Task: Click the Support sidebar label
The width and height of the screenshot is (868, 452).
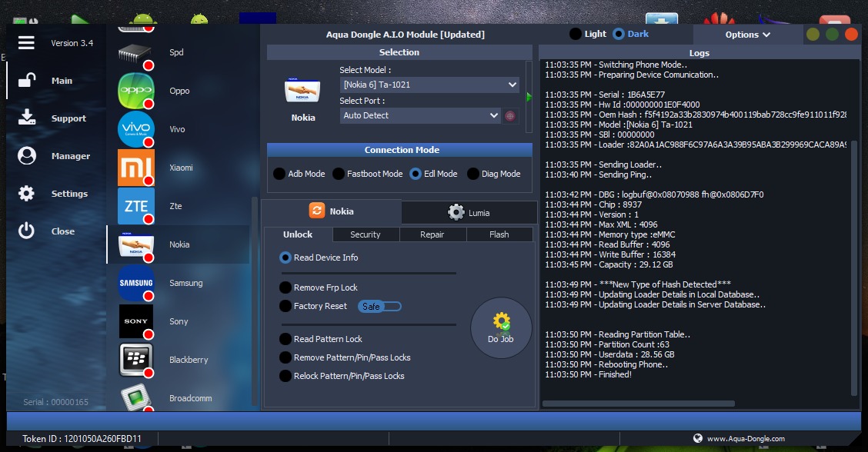Action: 68,118
